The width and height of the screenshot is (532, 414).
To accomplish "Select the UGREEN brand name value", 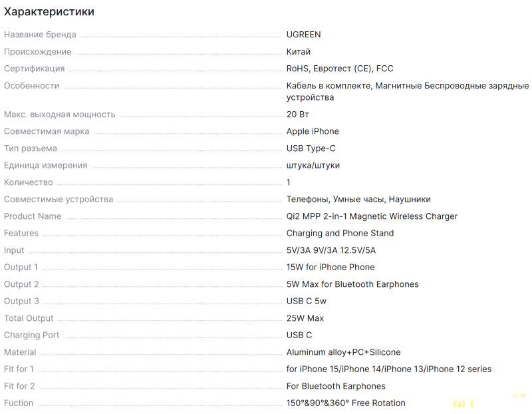I will click(x=303, y=35).
